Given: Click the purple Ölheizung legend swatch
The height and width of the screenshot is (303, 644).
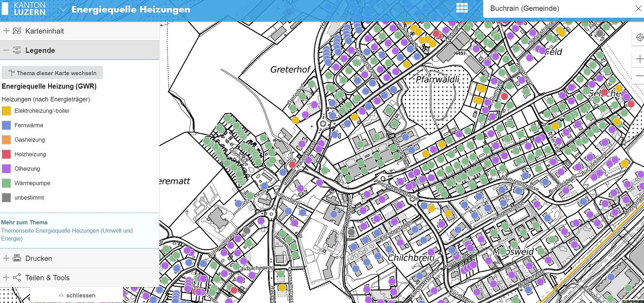Looking at the screenshot, I should click(6, 168).
